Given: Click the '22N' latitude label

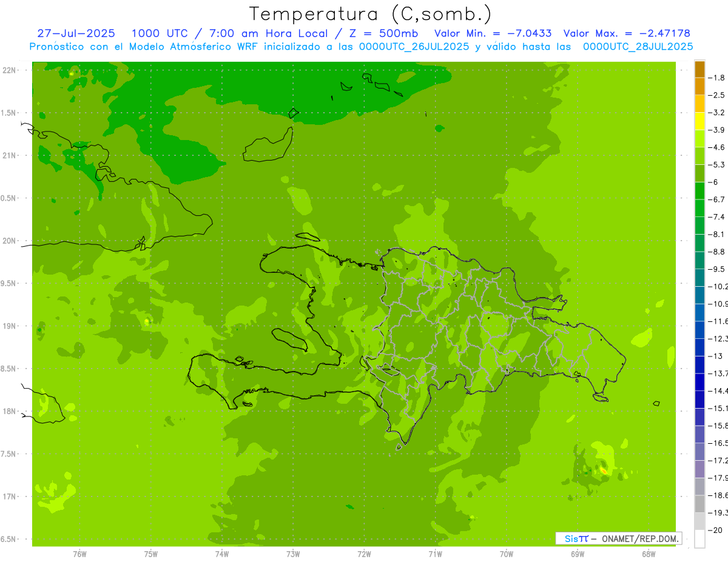Looking at the screenshot, I should [x=9, y=70].
